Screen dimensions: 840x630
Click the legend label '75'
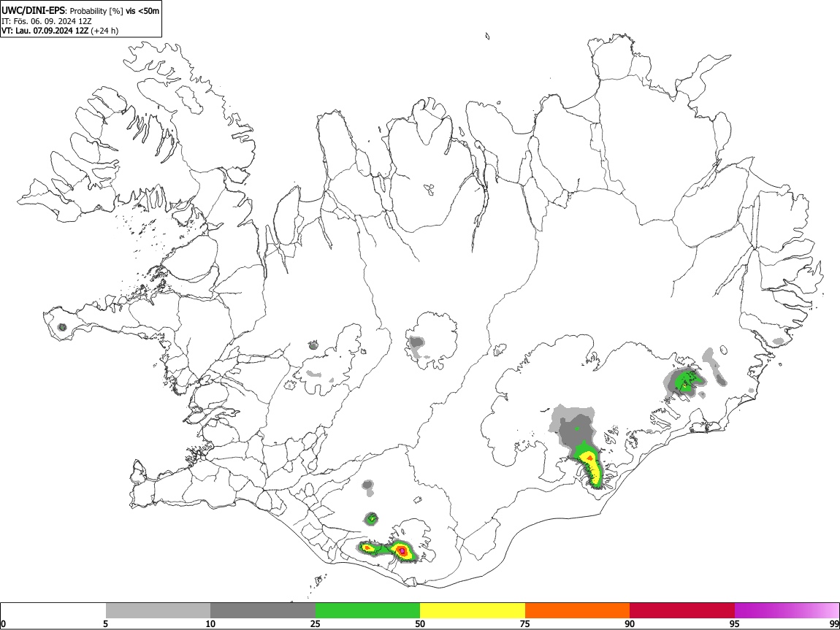click(525, 624)
